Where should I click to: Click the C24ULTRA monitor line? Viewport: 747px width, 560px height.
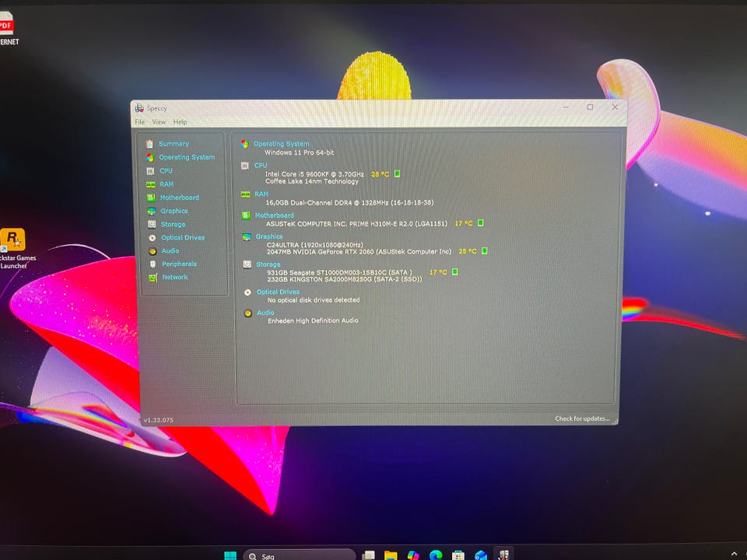(x=315, y=245)
